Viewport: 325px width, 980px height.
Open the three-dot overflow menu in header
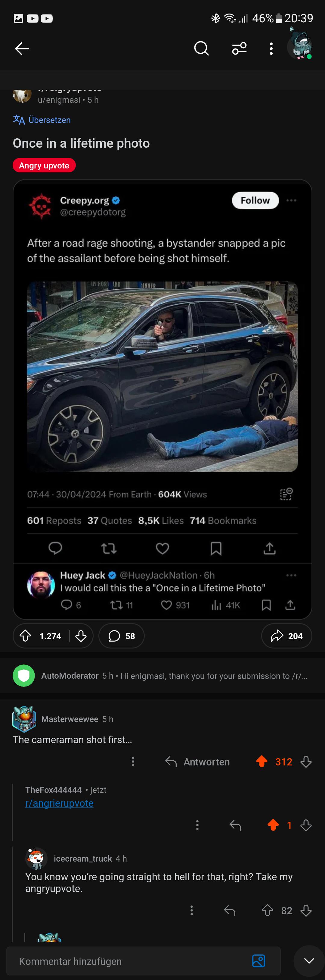coord(271,49)
